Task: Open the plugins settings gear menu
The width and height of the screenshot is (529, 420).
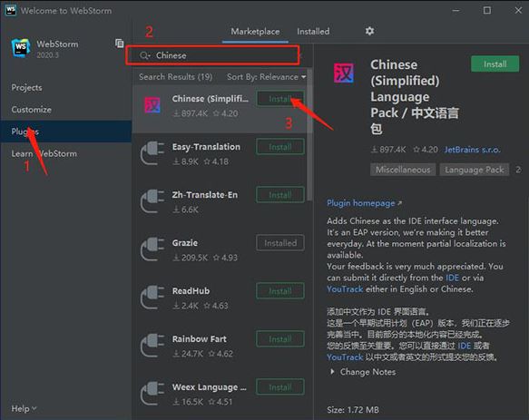Action: click(x=369, y=31)
